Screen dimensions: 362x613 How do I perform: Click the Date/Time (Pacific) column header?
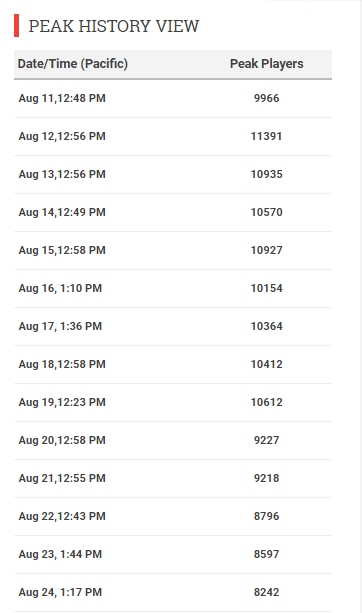pyautogui.click(x=73, y=64)
